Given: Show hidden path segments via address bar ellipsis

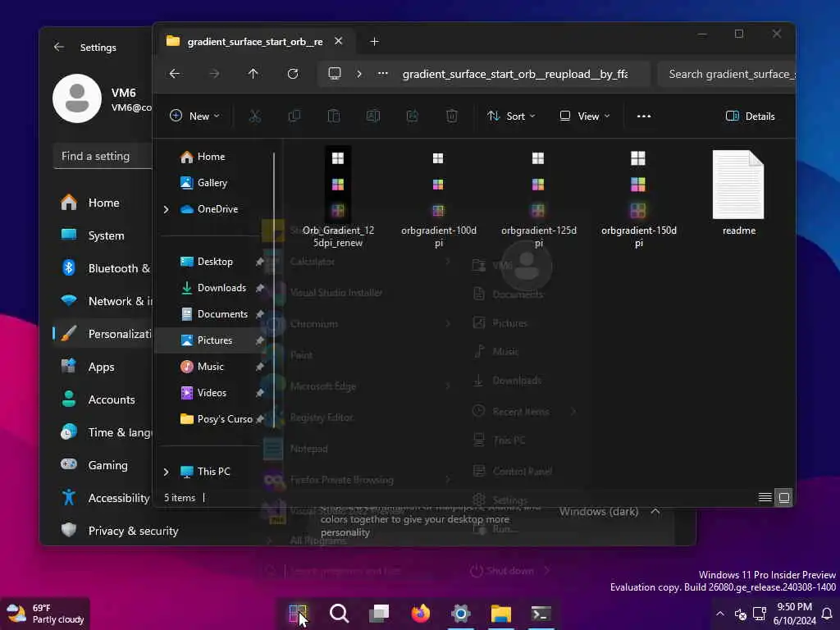Looking at the screenshot, I should coord(382,74).
